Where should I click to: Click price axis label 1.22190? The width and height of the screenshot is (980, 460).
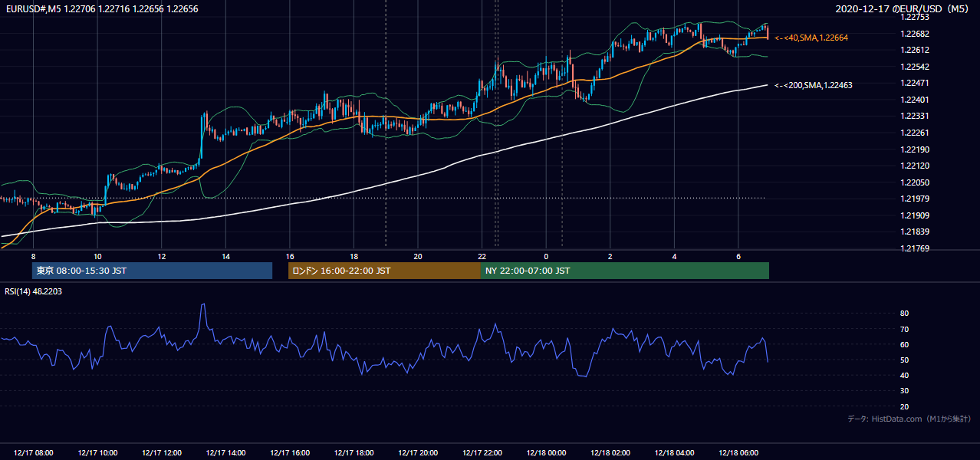(913, 149)
